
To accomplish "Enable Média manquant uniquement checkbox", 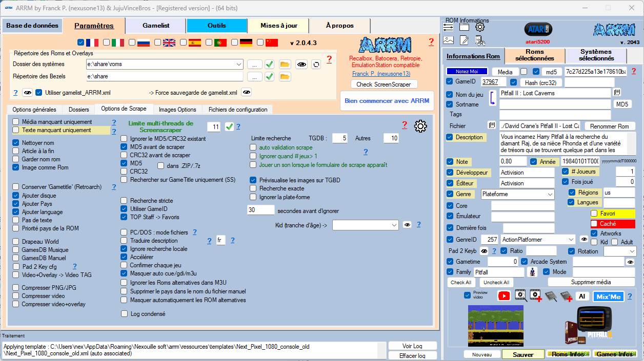I will click(x=16, y=122).
